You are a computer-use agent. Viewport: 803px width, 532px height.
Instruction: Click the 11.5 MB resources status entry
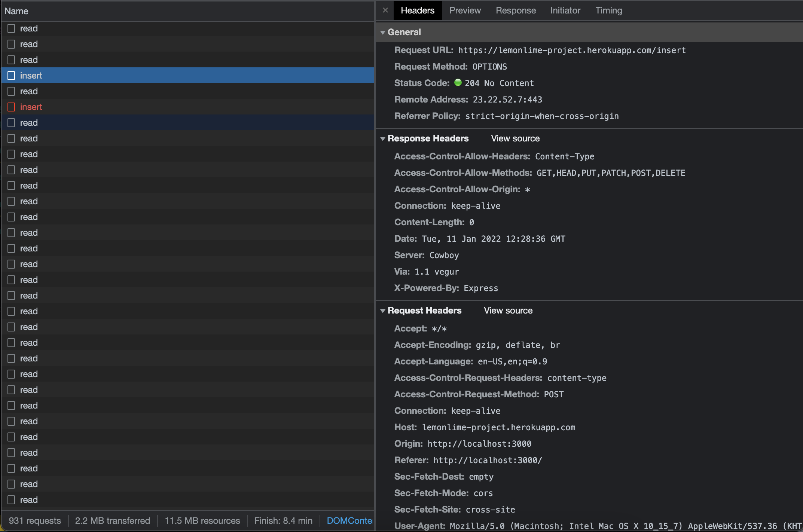pyautogui.click(x=202, y=521)
